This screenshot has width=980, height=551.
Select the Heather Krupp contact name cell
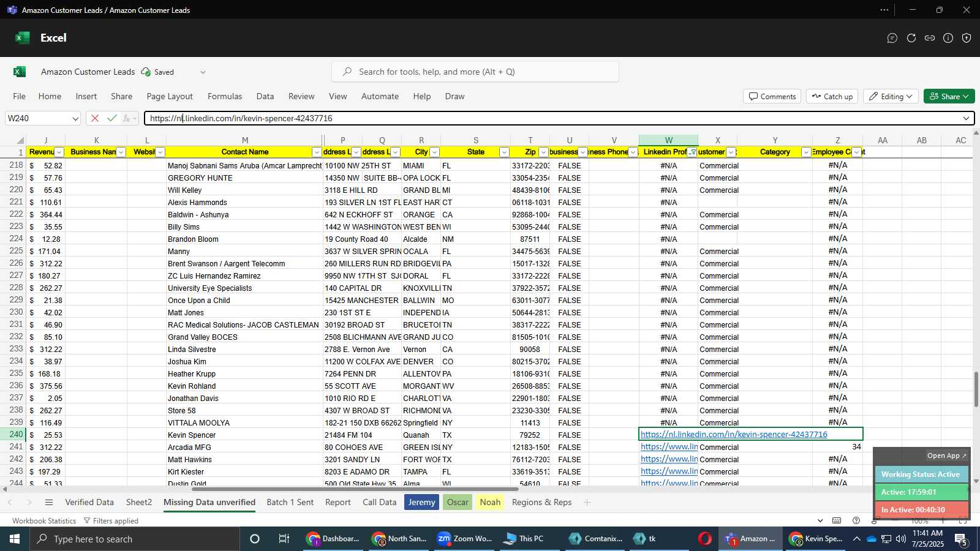click(x=245, y=373)
